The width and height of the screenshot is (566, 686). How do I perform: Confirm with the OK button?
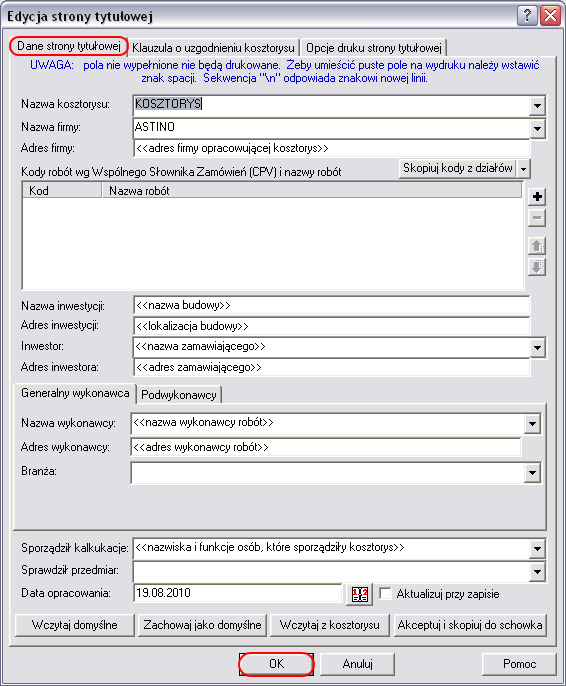point(276,664)
